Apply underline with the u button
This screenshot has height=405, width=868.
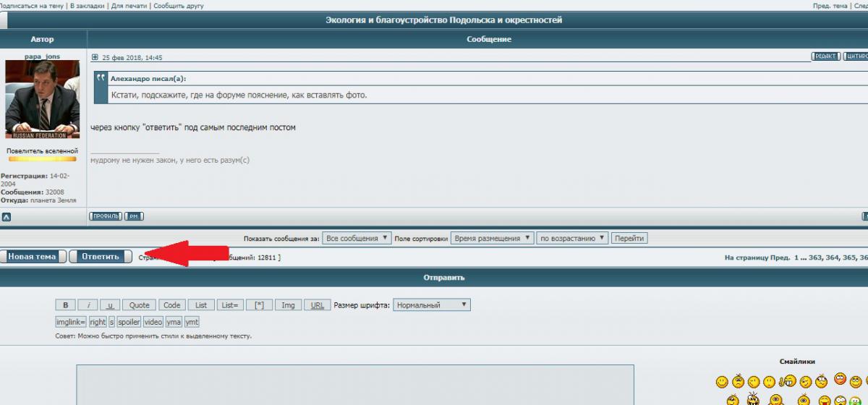110,305
